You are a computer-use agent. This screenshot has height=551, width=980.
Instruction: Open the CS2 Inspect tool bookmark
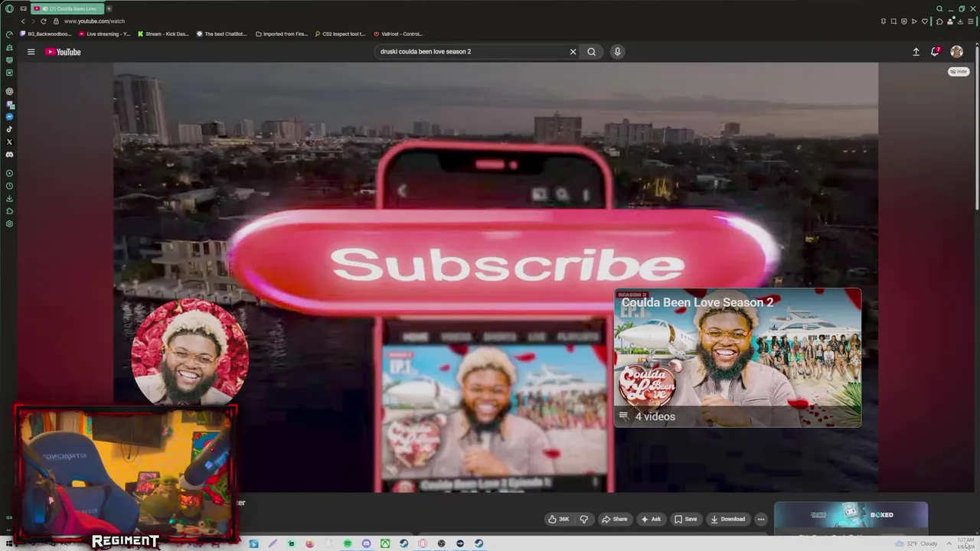(341, 34)
